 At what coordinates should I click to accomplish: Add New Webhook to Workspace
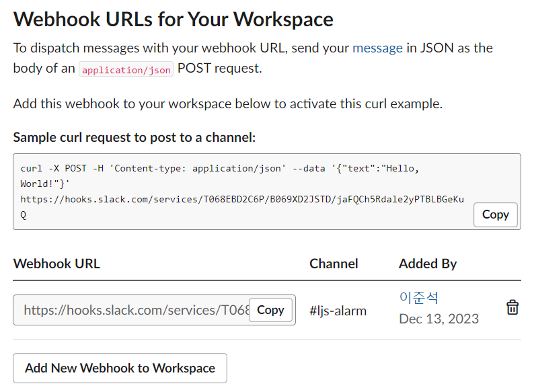point(120,368)
